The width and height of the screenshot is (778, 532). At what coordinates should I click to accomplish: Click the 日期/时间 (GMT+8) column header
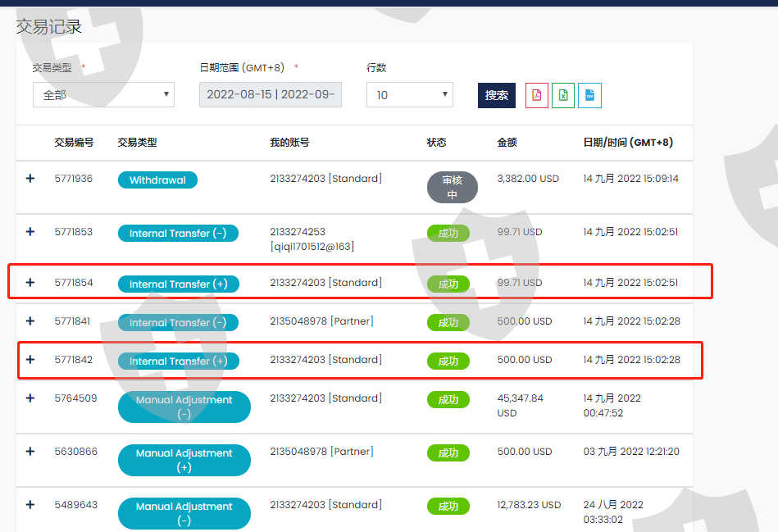(x=628, y=143)
